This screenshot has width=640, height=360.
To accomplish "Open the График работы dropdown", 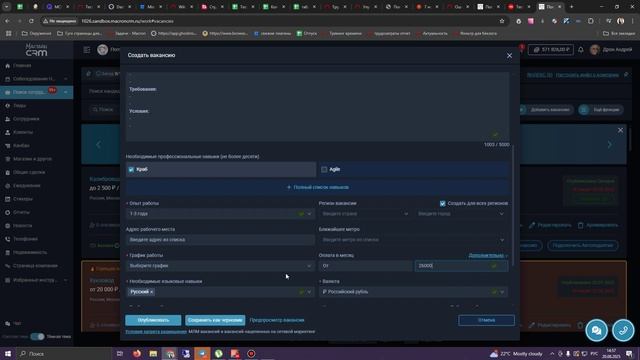I will pos(220,266).
